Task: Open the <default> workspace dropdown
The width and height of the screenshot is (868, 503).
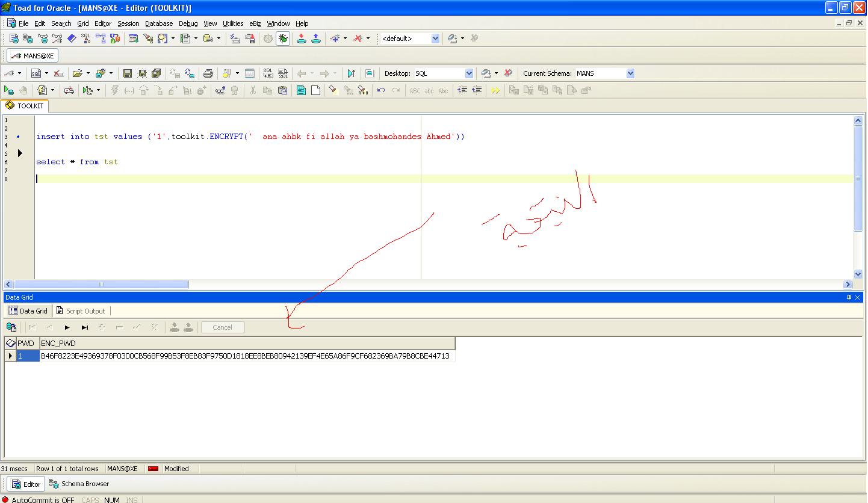Action: coord(435,39)
